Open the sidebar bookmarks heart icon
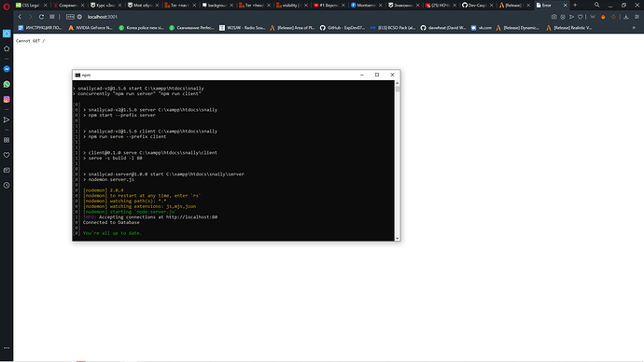 pos(7,155)
